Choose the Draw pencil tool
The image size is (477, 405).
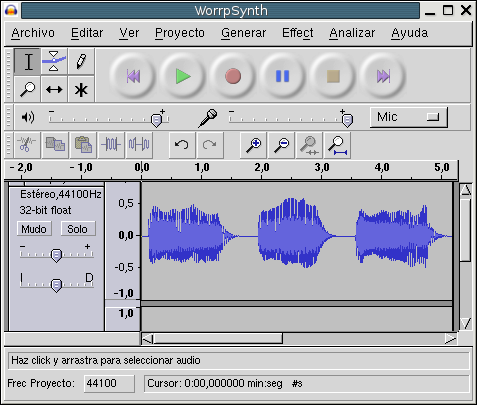point(81,61)
